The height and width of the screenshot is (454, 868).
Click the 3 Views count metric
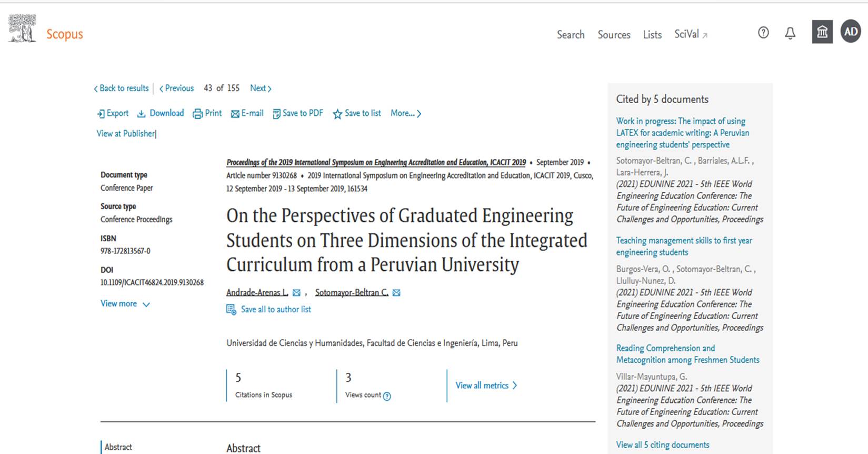pyautogui.click(x=368, y=386)
